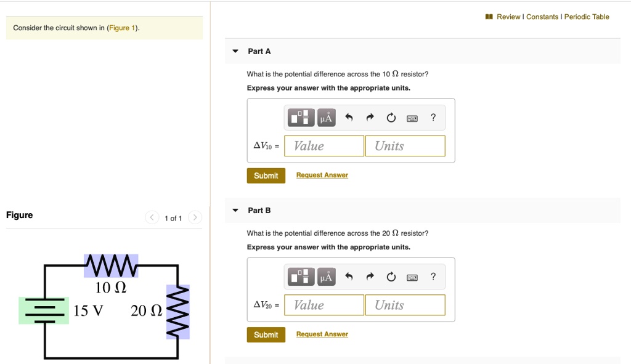
Task: Open the keyboard shortcuts icon in Part A
Action: point(412,117)
